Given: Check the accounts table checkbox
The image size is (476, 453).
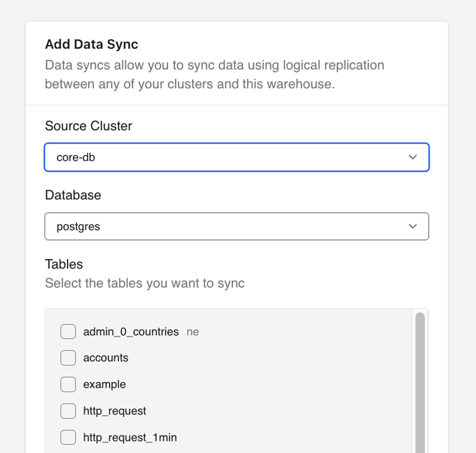Looking at the screenshot, I should 68,358.
